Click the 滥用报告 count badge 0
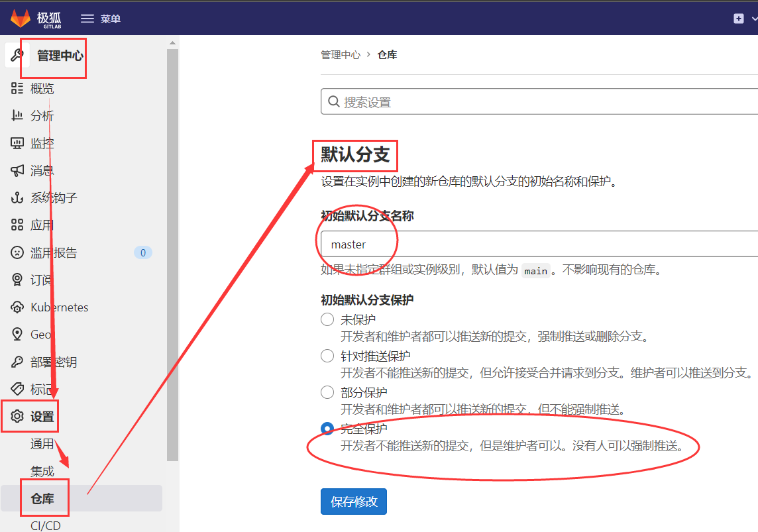758x532 pixels. pyautogui.click(x=142, y=252)
